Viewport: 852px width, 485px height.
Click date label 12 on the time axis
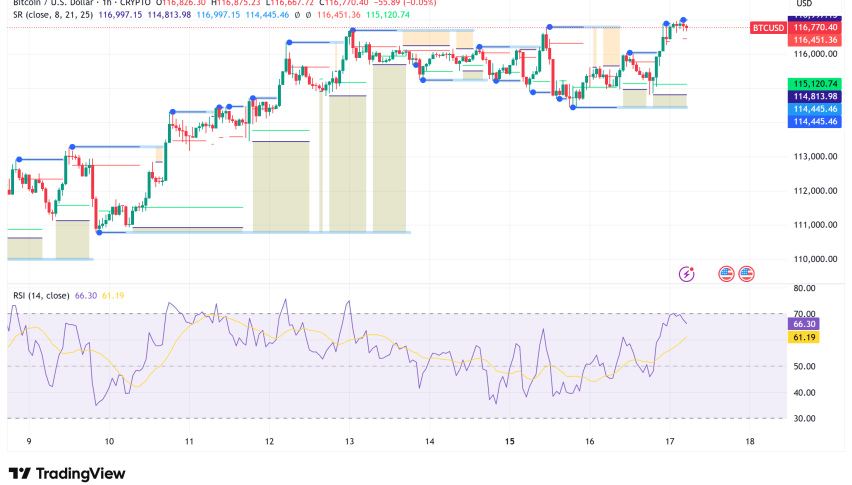(270, 442)
